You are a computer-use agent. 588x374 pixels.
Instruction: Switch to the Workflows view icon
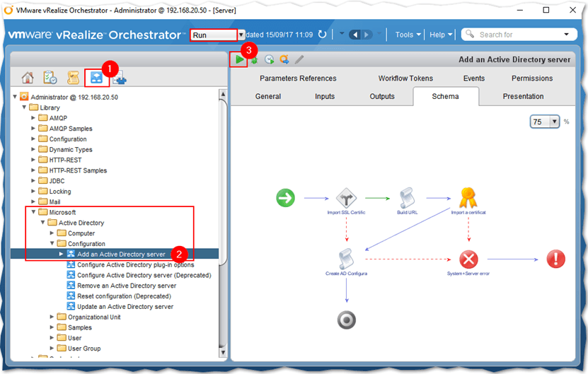click(96, 78)
